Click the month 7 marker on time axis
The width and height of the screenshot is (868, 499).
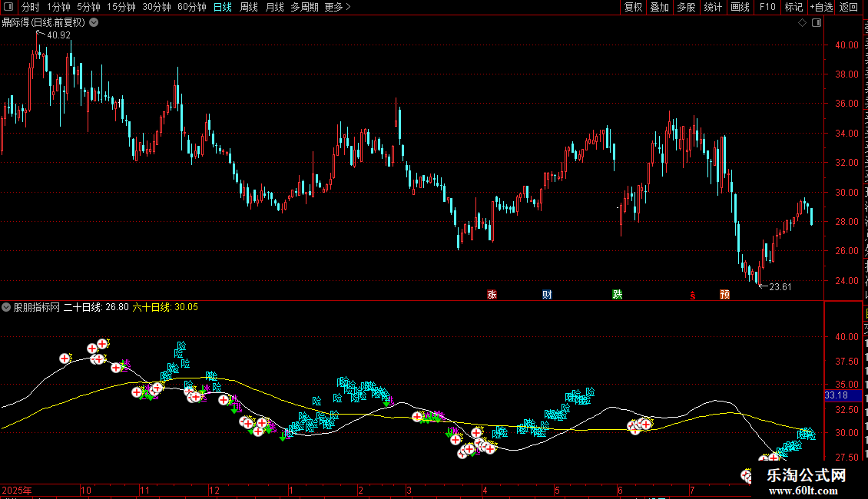[x=692, y=490]
